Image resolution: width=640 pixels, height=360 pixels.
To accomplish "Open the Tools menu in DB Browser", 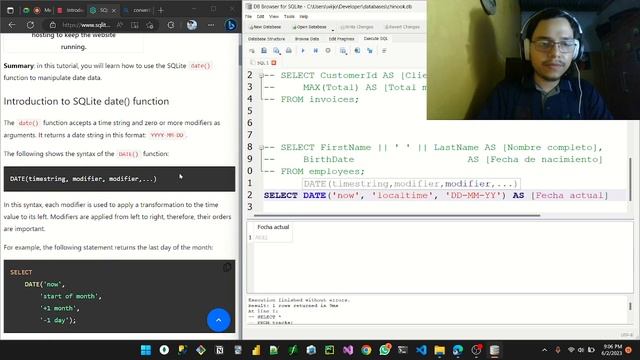I will [x=289, y=16].
